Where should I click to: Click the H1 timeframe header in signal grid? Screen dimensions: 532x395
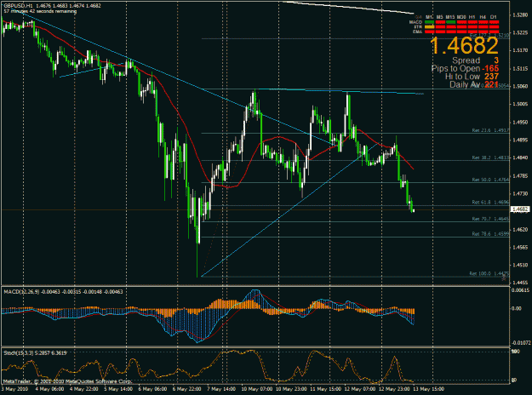[472, 17]
